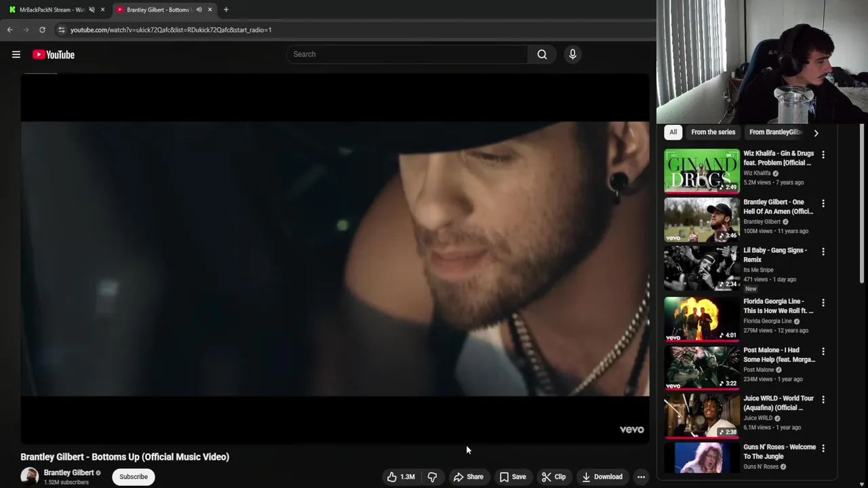Open Florida Georgia Line video title

coord(778,306)
